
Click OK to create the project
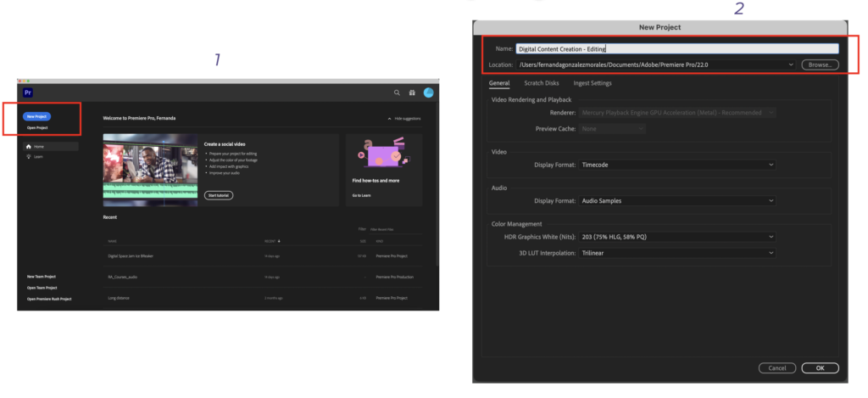coord(819,368)
